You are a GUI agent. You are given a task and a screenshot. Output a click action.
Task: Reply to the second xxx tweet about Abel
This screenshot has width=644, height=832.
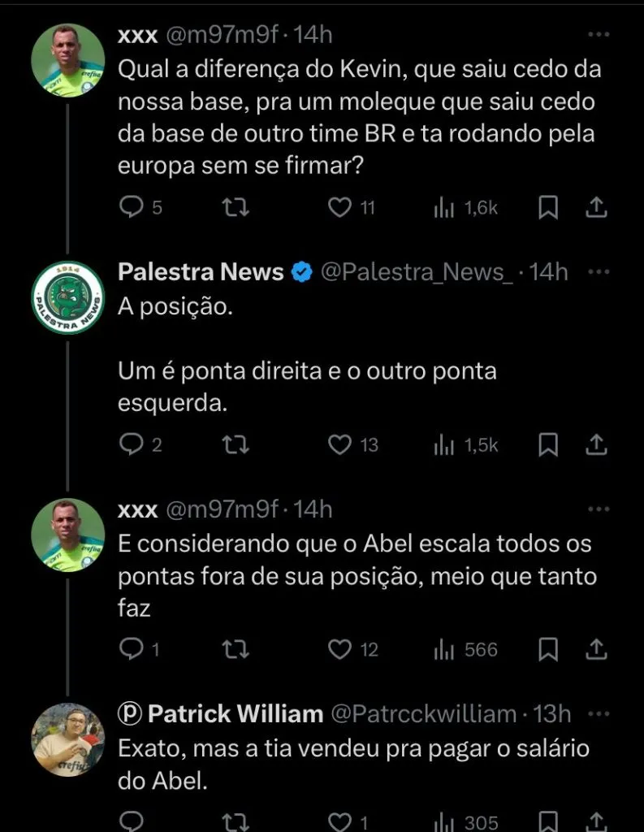click(x=132, y=649)
